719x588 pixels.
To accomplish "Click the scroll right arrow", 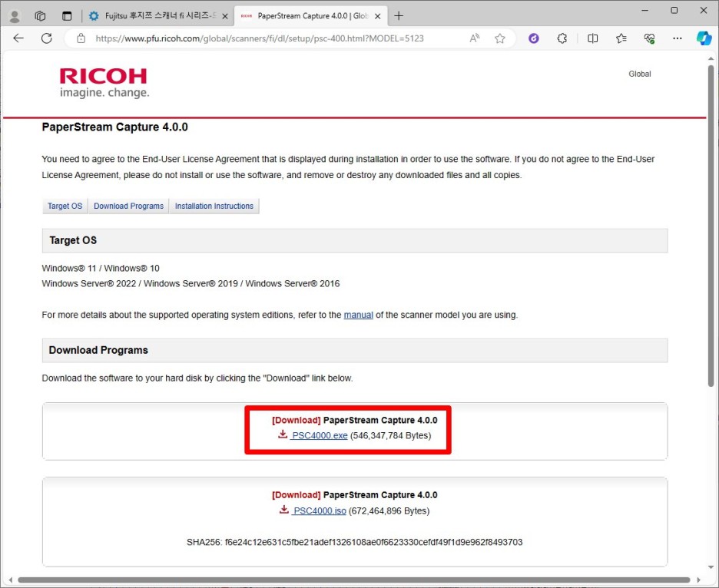I will coord(699,580).
